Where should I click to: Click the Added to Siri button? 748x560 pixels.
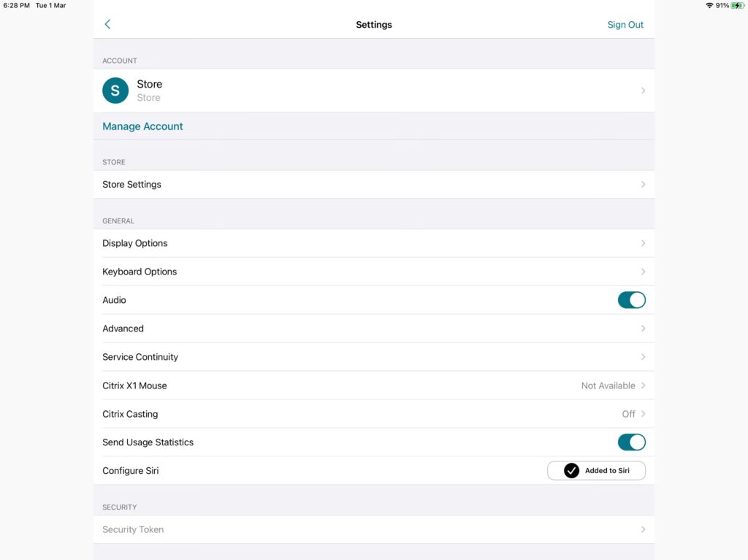596,470
